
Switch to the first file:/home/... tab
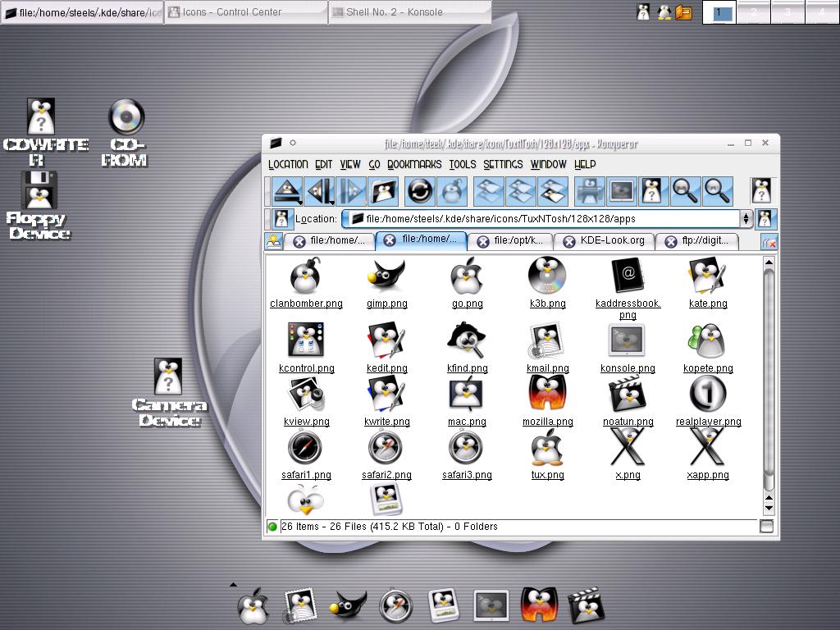[330, 241]
